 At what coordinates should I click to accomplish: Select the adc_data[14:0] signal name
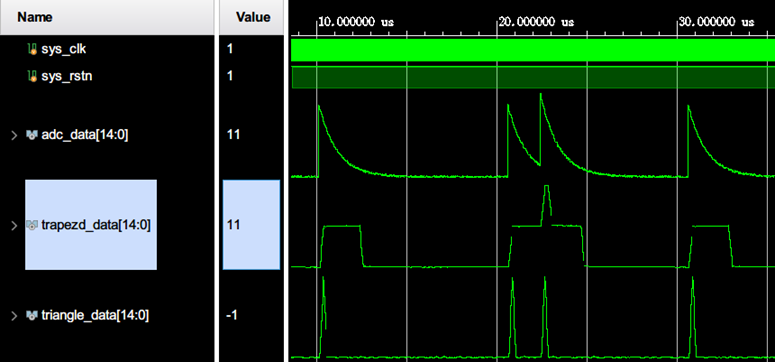coord(85,135)
